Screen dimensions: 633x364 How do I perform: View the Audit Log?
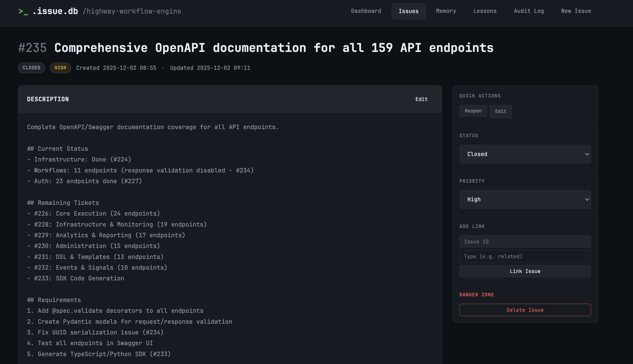(529, 11)
